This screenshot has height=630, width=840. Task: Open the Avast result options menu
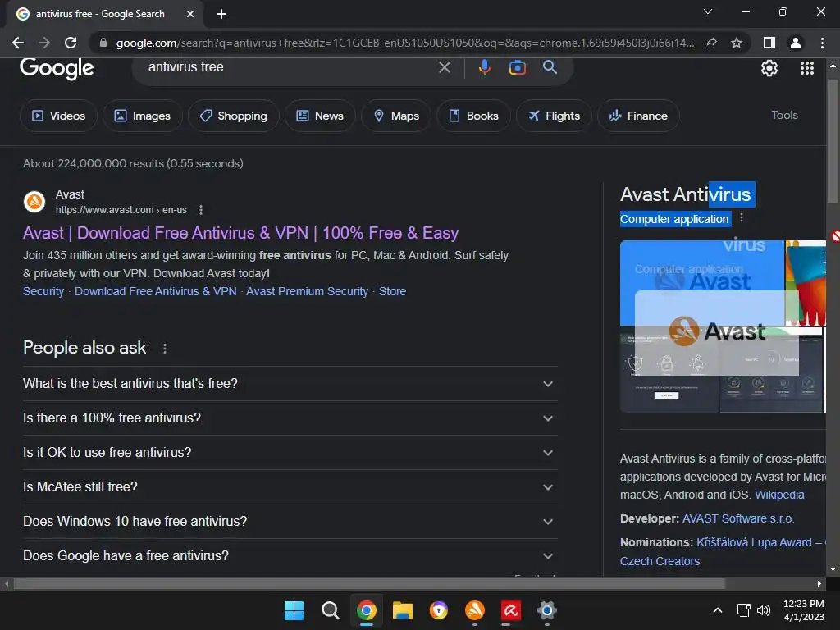pyautogui.click(x=201, y=210)
